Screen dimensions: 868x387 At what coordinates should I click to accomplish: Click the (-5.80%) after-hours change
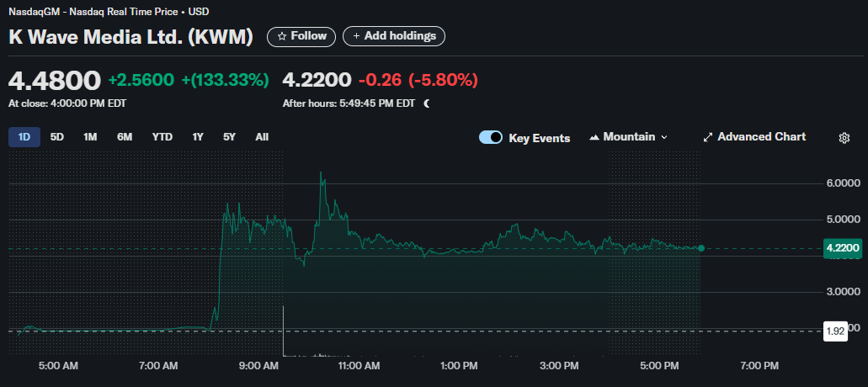(443, 80)
